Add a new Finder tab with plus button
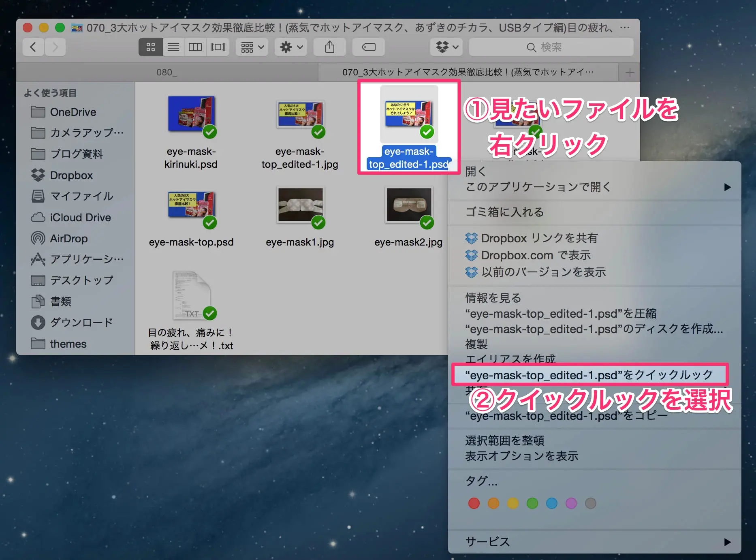This screenshot has width=756, height=560. coord(629,73)
